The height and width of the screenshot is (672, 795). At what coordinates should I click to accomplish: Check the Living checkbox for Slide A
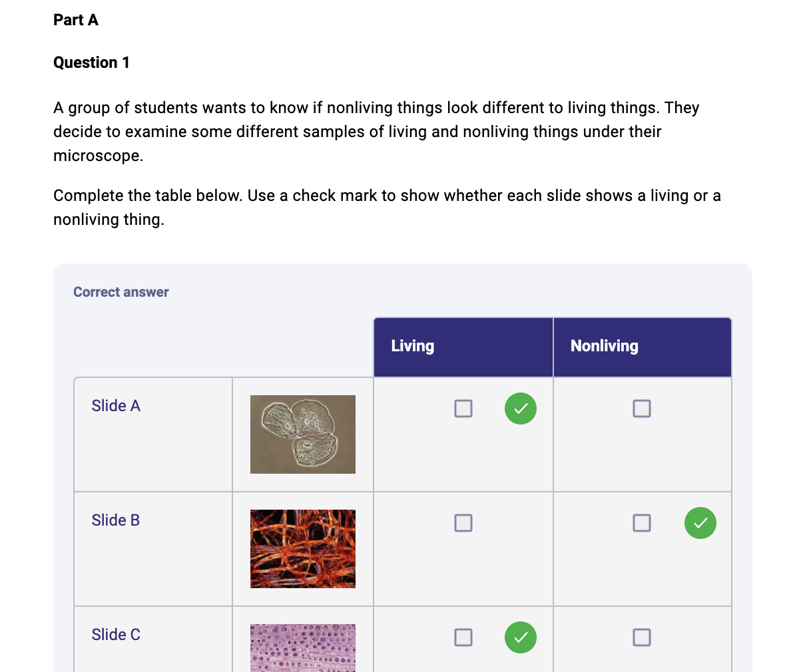[x=463, y=409]
